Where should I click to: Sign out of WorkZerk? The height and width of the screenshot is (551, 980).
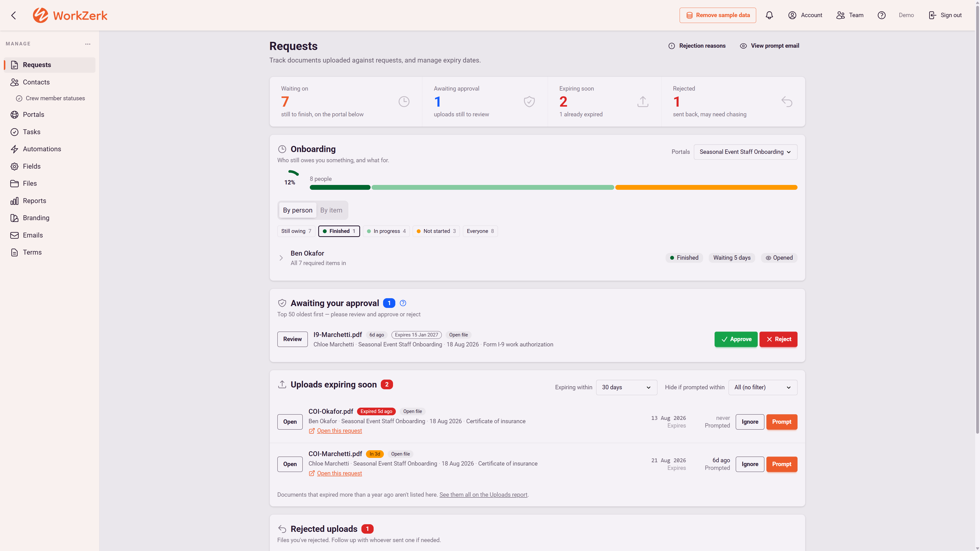click(x=945, y=15)
